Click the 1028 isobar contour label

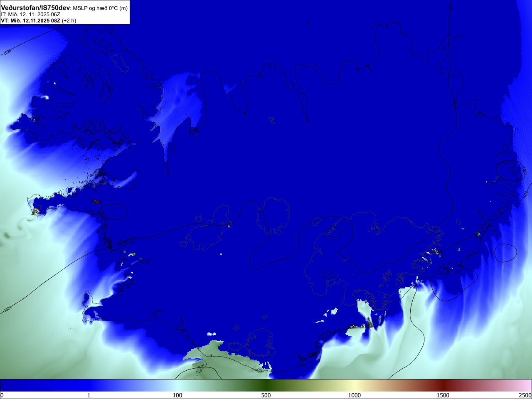click(x=7, y=52)
